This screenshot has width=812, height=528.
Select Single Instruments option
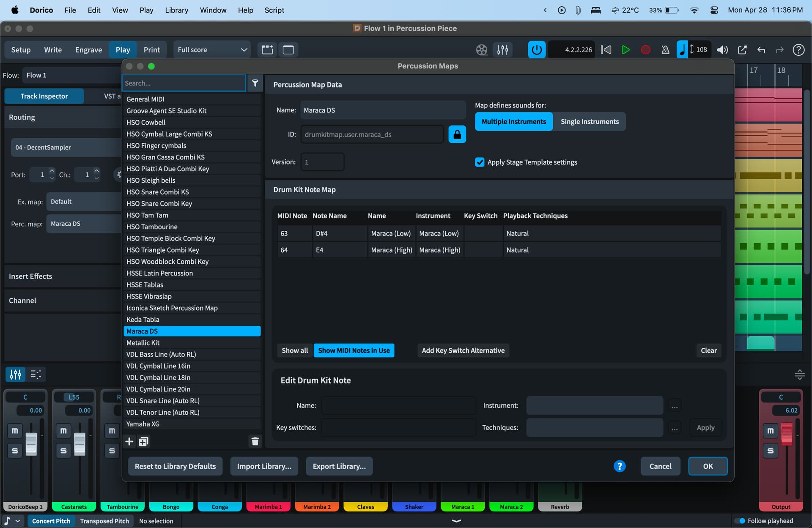click(x=590, y=122)
